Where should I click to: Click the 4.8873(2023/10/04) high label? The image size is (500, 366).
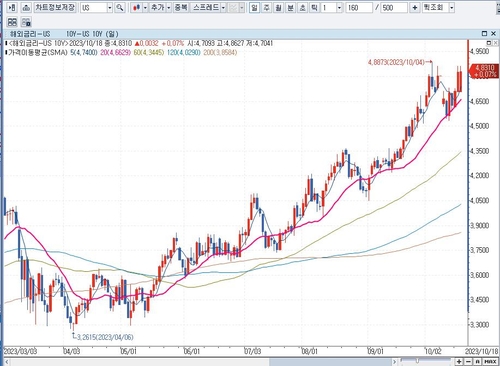point(396,62)
